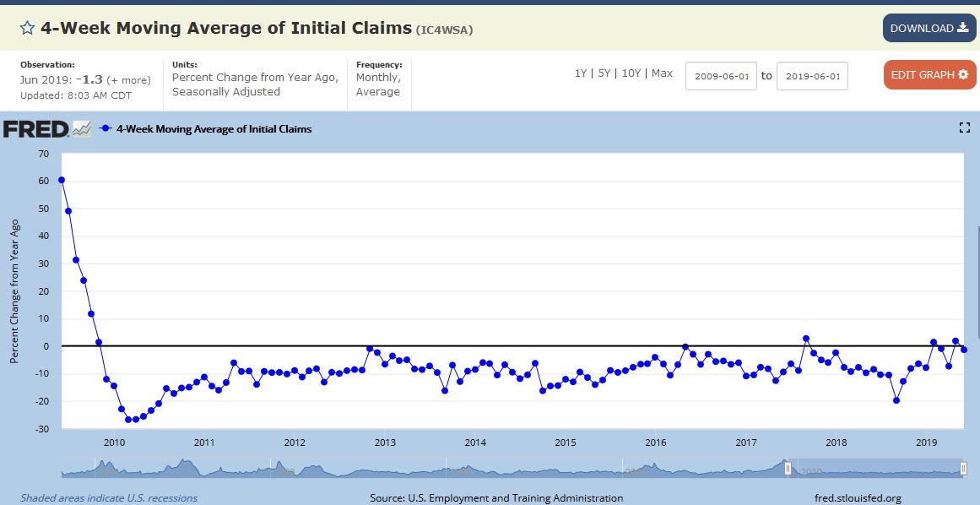Star the series as a favorite
Screen dimensions: 980x505
[27, 28]
